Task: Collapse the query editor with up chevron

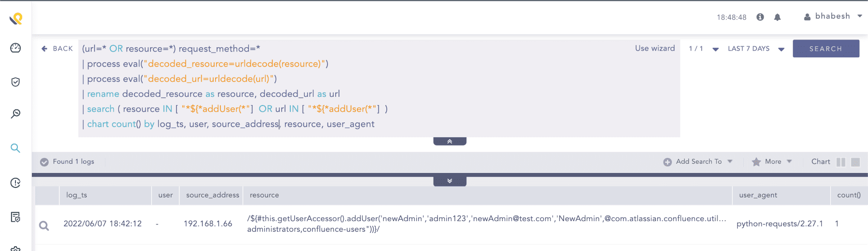Action: coord(449,141)
